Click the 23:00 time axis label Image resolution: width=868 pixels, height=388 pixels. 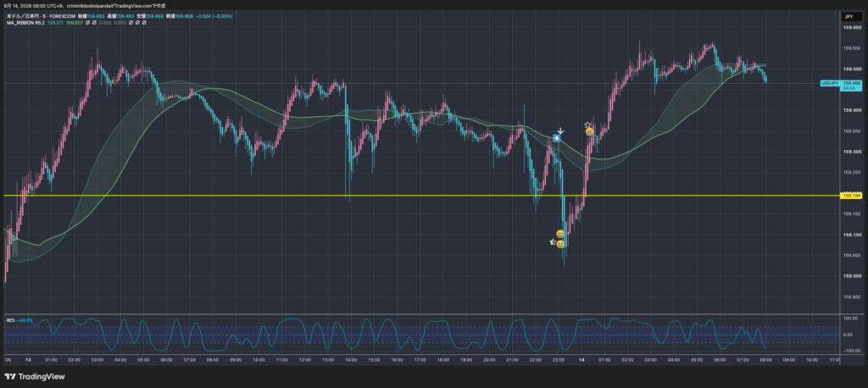[x=559, y=360]
